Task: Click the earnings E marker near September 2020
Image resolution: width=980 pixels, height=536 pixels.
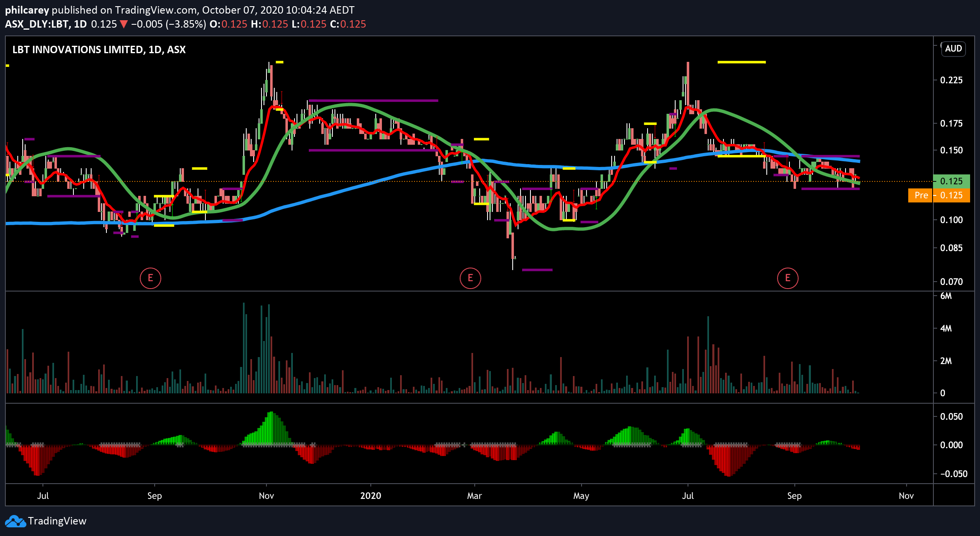Action: click(788, 278)
